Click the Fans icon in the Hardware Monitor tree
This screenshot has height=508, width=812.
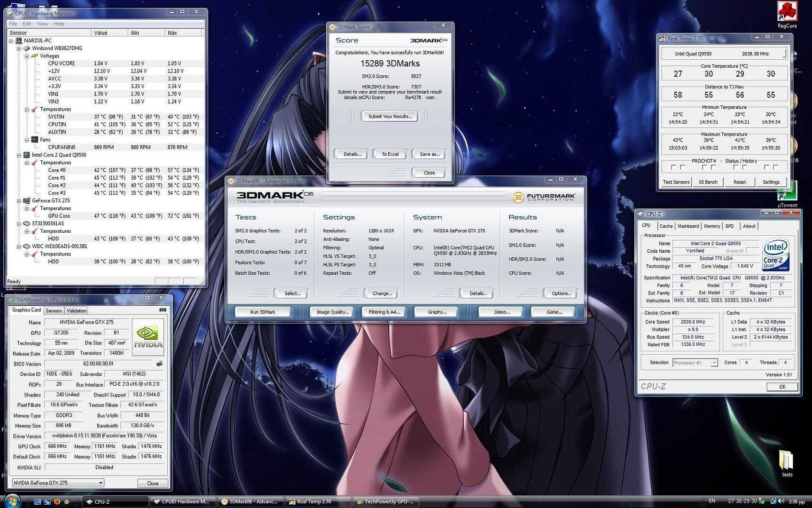pos(34,139)
